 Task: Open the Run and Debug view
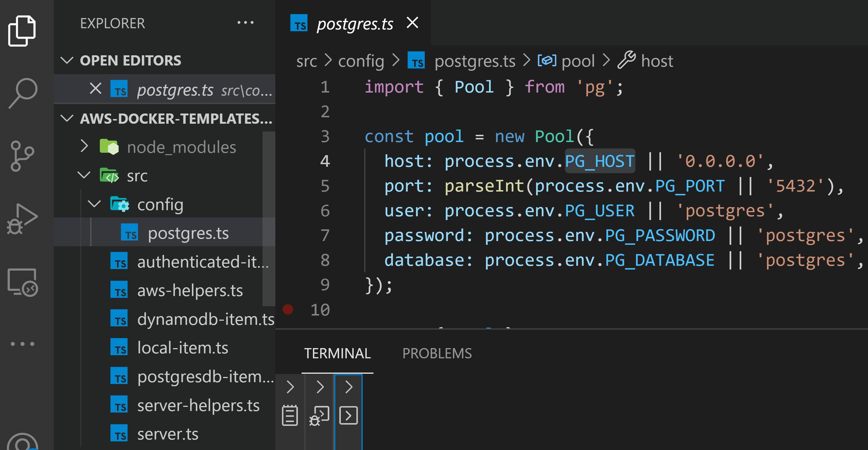tap(22, 219)
